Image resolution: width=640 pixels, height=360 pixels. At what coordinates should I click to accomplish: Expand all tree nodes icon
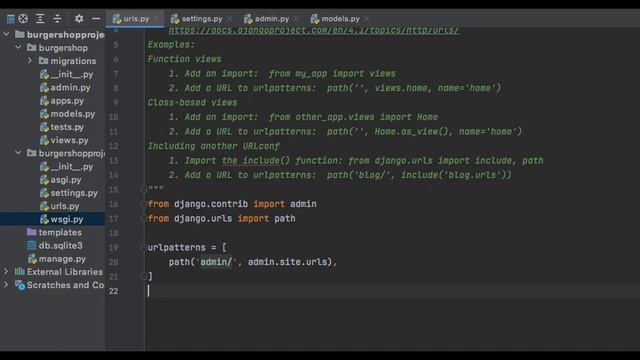pyautogui.click(x=40, y=18)
